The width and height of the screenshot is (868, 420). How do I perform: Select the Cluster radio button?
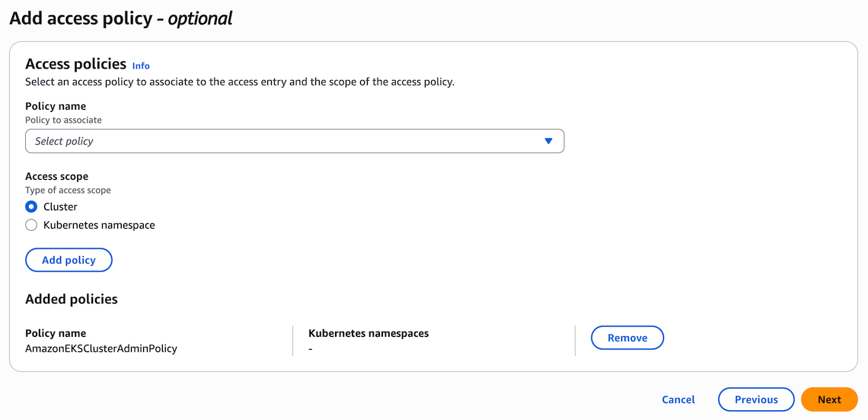(31, 207)
